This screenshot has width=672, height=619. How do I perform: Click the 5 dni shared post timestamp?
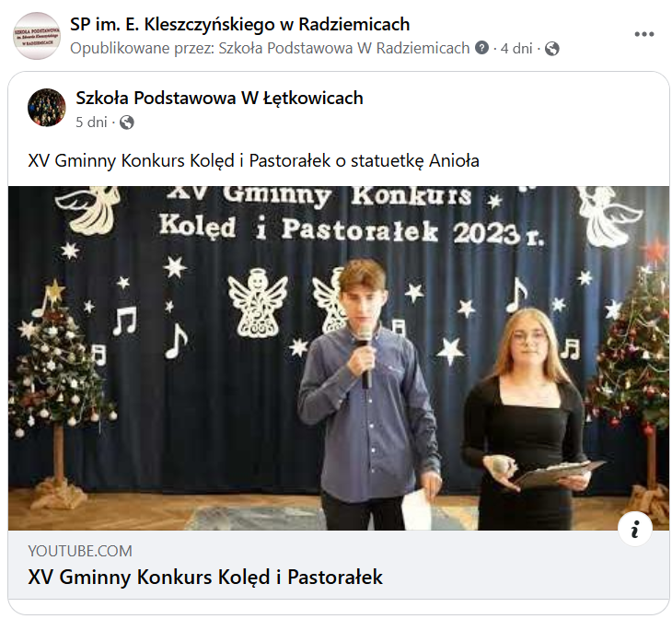pos(91,123)
